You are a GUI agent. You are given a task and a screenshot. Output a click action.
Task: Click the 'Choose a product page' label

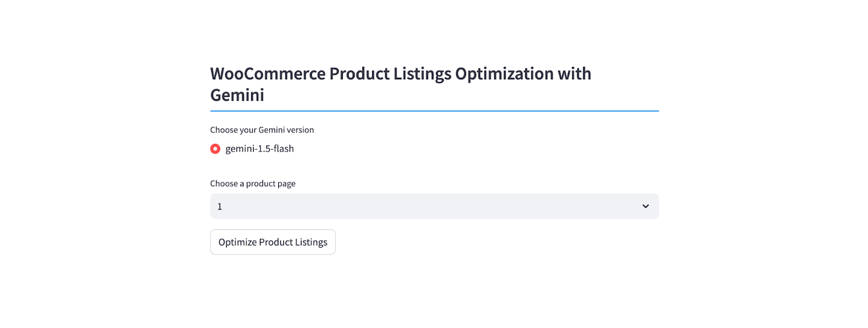pos(253,184)
